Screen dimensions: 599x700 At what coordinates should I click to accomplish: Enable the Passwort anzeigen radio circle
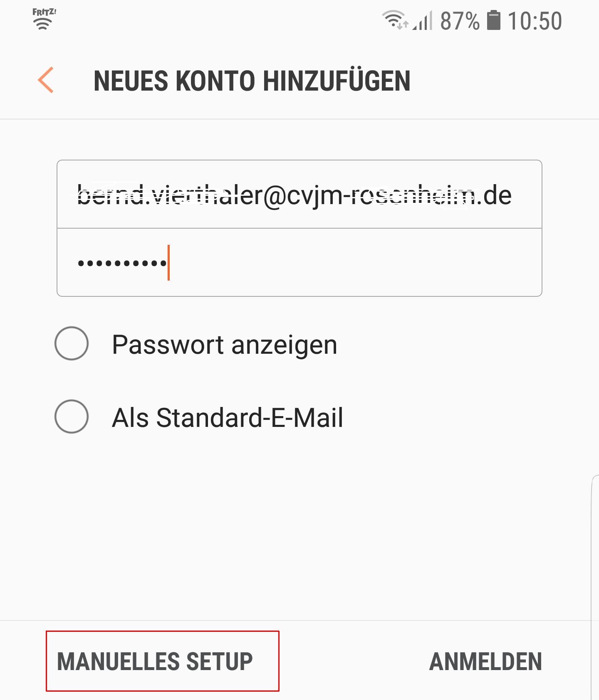point(72,343)
